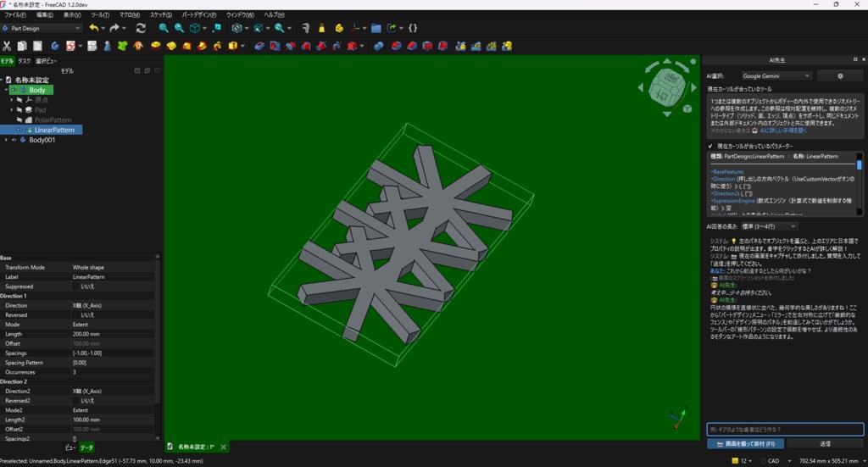
Task: Click the Undo arrow icon
Action: [x=94, y=28]
